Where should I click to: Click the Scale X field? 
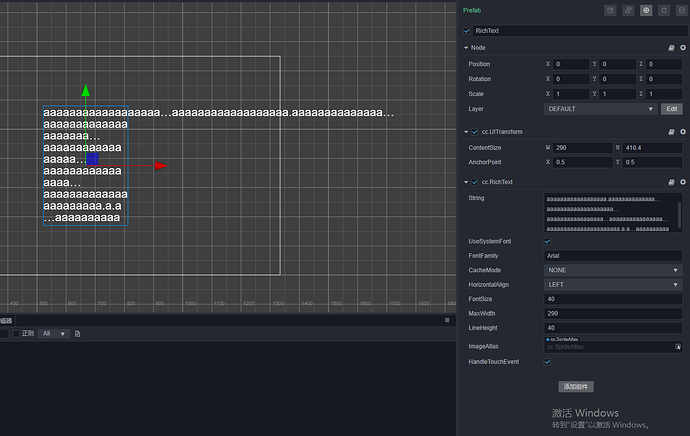coord(571,94)
